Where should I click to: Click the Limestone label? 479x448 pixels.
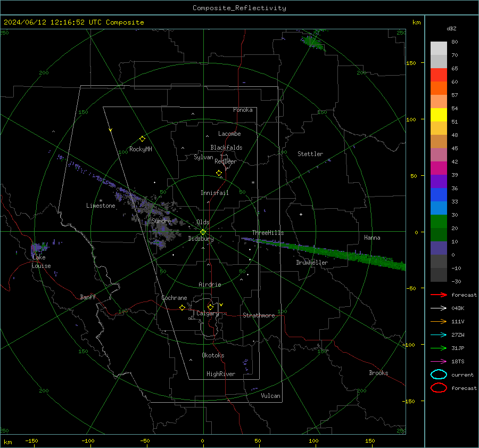point(101,206)
